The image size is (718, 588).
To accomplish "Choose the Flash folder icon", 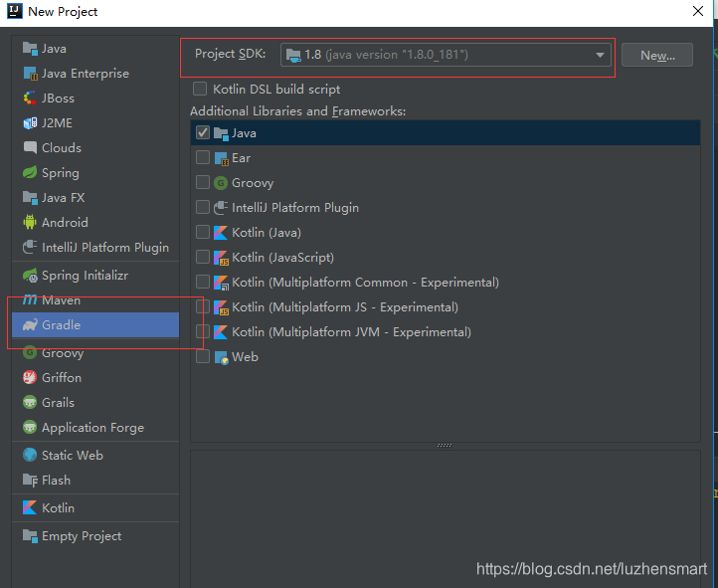I will pyautogui.click(x=30, y=480).
